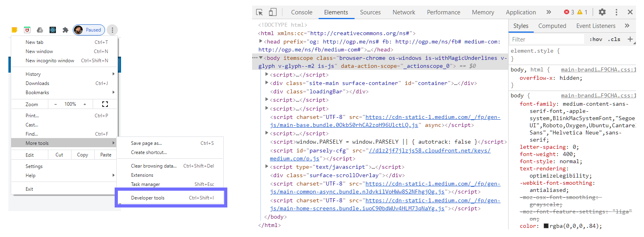Viewport: 644px width, 237px height.
Task: Open Task manager from submenu
Action: tap(170, 184)
